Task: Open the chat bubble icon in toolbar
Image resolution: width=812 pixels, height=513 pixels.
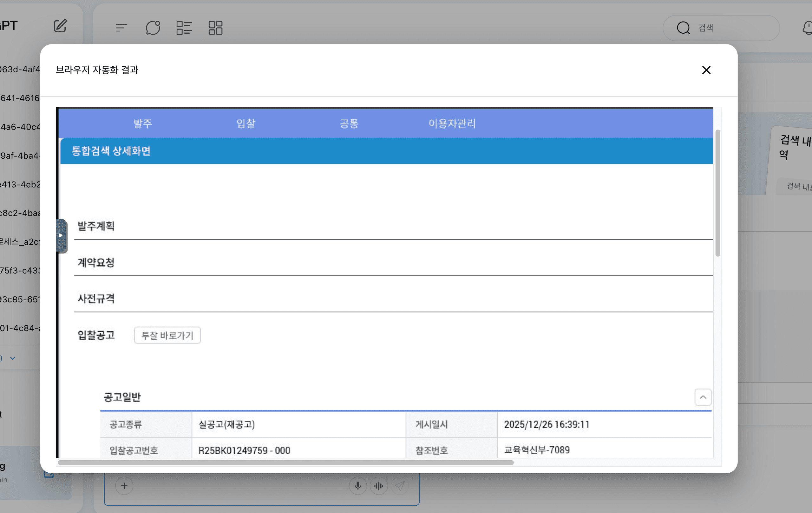Action: click(x=153, y=28)
